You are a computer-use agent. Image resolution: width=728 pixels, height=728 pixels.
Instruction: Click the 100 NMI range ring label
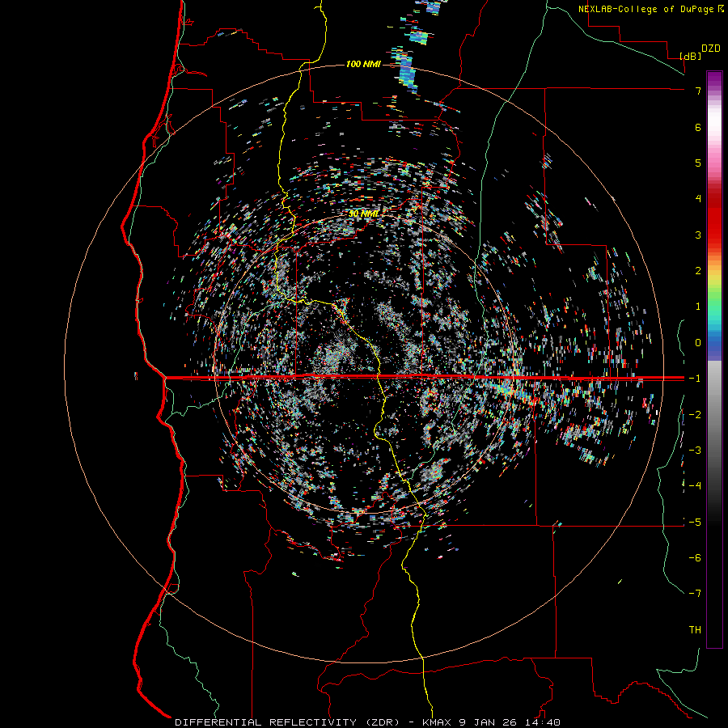(363, 64)
